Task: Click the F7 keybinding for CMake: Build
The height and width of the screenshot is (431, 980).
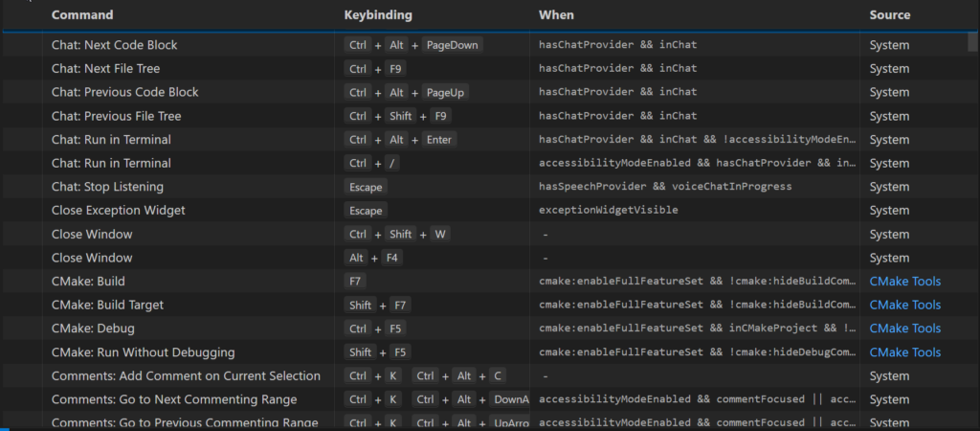Action: coord(355,282)
